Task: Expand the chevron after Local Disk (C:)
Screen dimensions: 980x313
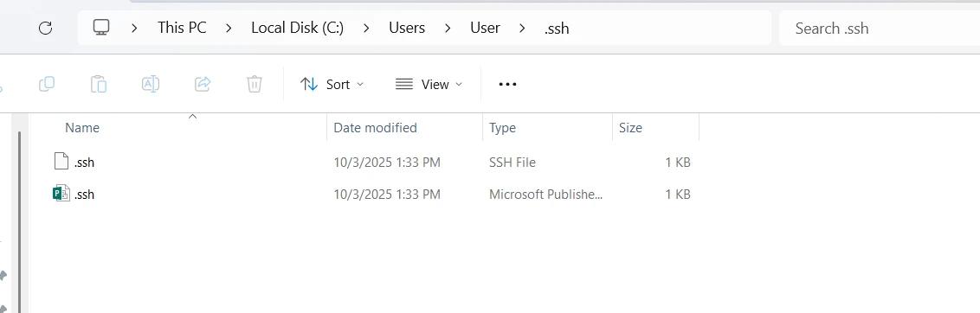Action: [366, 29]
